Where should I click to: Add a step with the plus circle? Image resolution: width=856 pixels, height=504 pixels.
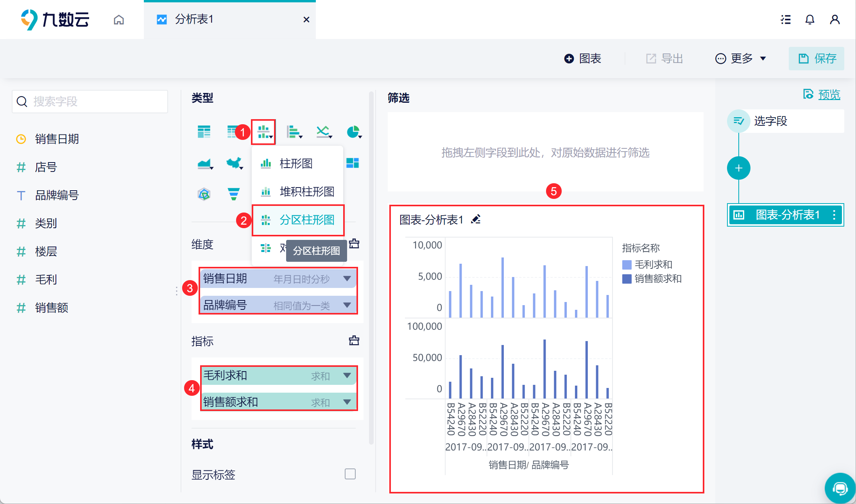pos(738,168)
